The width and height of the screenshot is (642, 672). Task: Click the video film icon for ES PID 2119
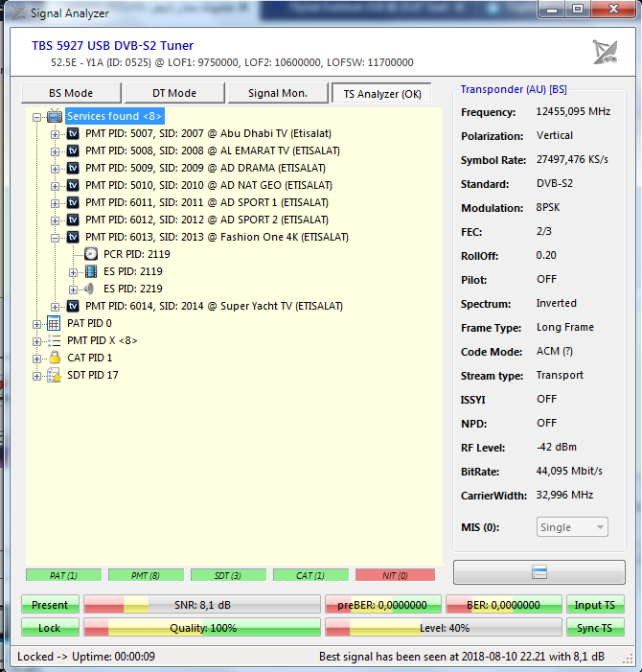91,271
